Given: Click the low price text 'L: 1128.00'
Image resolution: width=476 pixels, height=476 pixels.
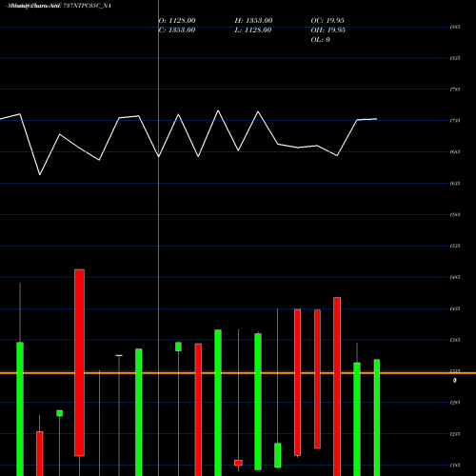Looking at the screenshot, I should tap(253, 30).
